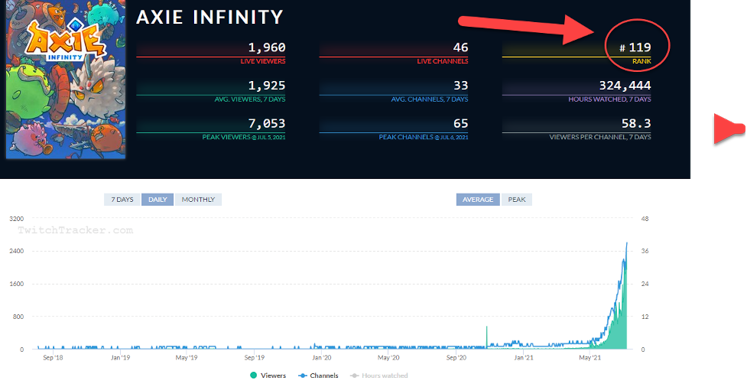This screenshot has width=747, height=387.
Task: Click the 33 average channels value
Action: click(461, 85)
